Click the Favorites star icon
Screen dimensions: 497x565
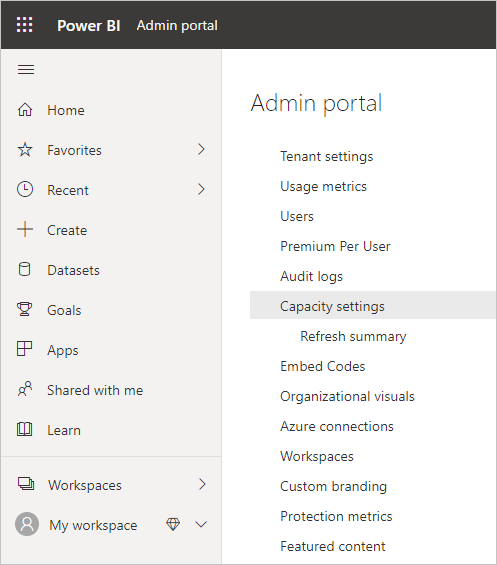click(x=25, y=150)
